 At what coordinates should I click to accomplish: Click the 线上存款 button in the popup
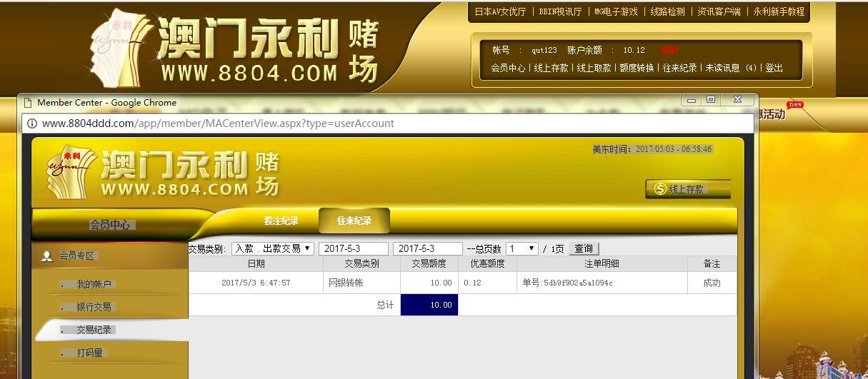click(x=688, y=189)
